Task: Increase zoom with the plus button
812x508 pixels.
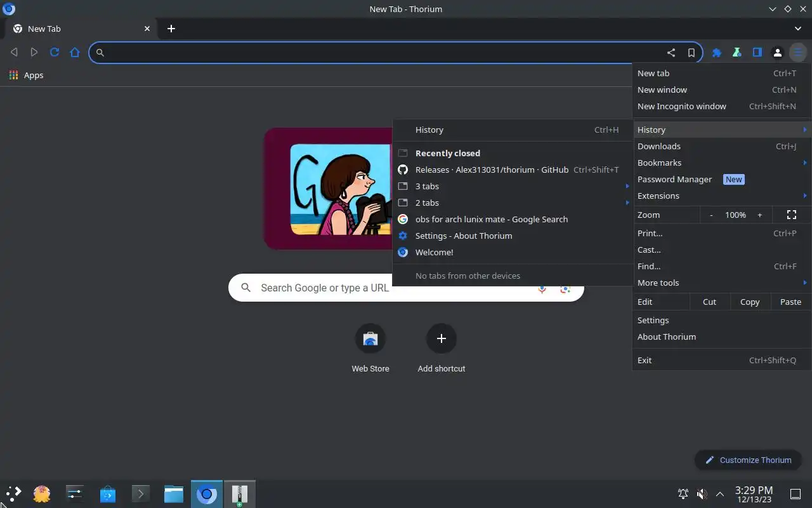Action: [760, 215]
